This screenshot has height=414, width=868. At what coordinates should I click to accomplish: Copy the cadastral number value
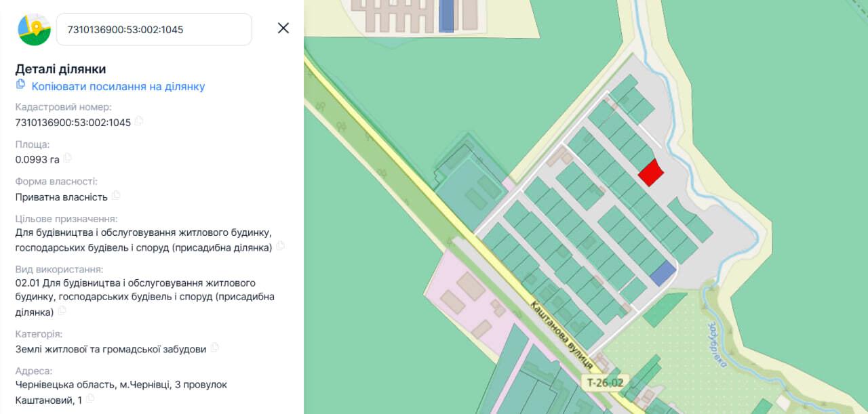tap(139, 121)
